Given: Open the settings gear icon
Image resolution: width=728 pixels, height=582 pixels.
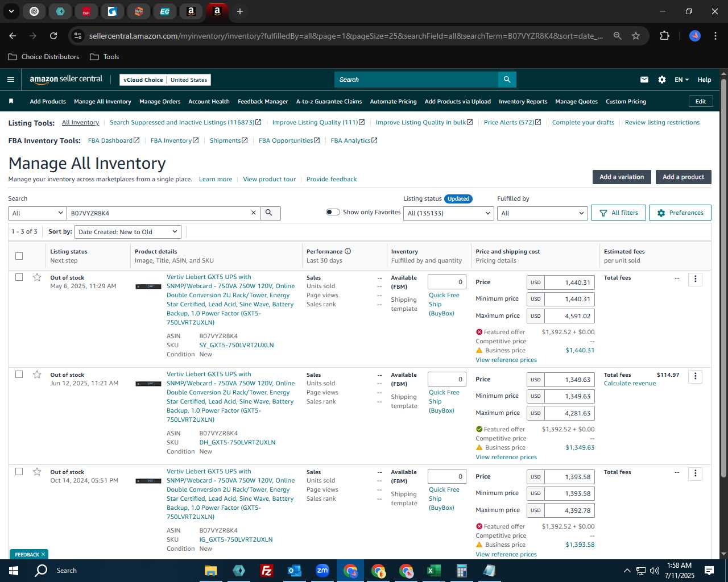Looking at the screenshot, I should (x=662, y=80).
